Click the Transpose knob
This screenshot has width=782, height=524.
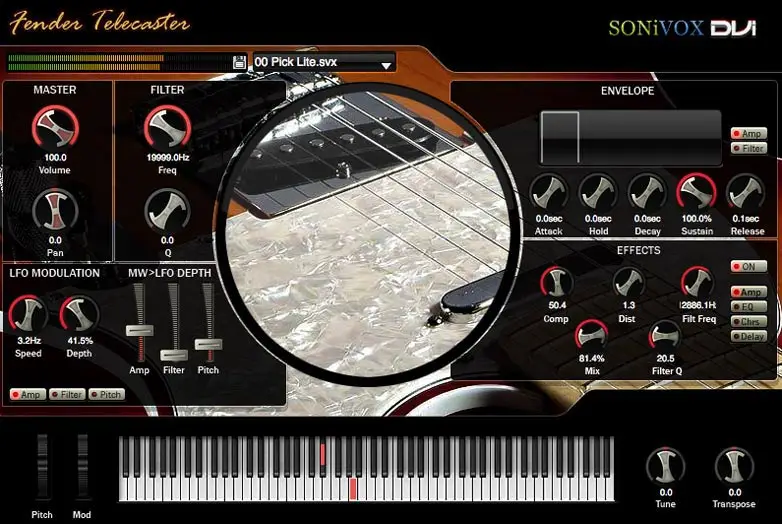click(x=734, y=467)
